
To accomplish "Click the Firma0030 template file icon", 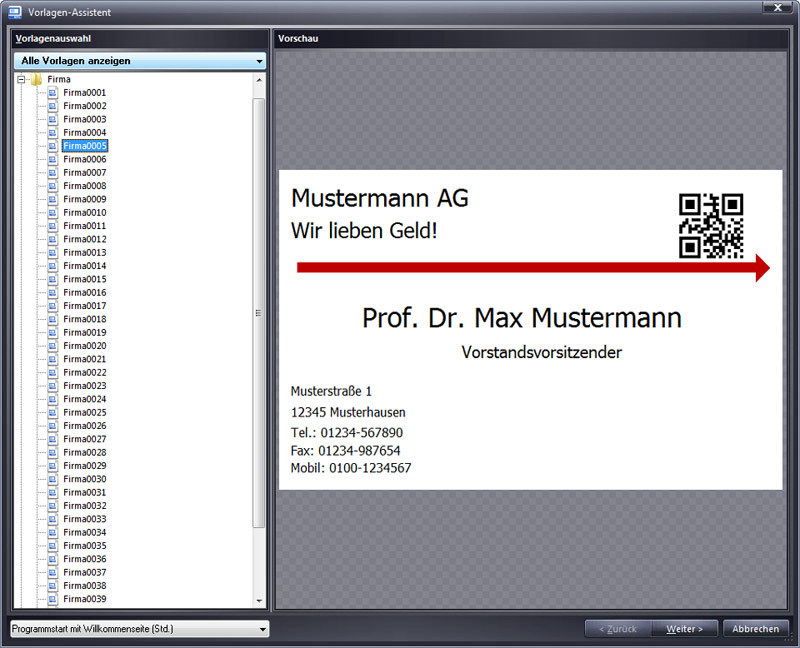I will (x=53, y=479).
